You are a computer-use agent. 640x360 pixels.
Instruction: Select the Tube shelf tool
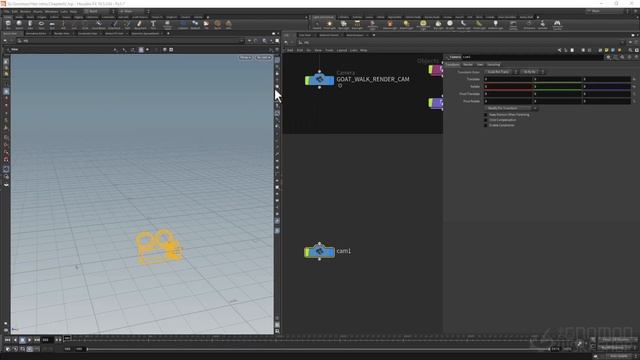(30, 24)
